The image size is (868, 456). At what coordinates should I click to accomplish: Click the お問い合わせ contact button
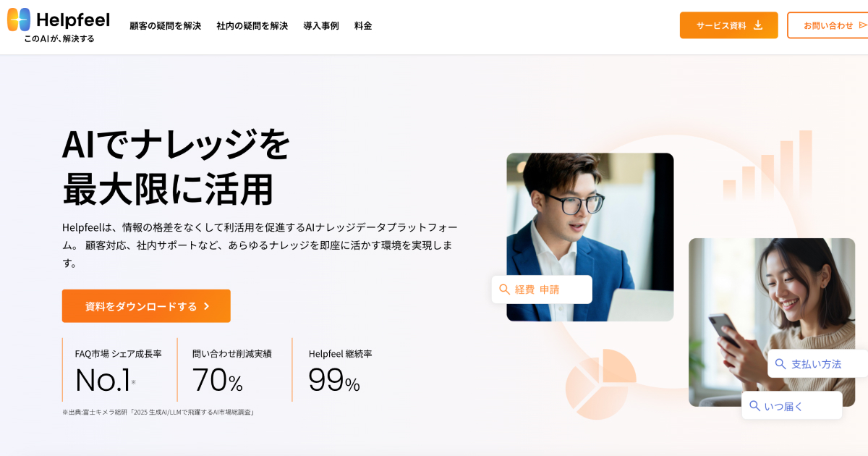827,25
